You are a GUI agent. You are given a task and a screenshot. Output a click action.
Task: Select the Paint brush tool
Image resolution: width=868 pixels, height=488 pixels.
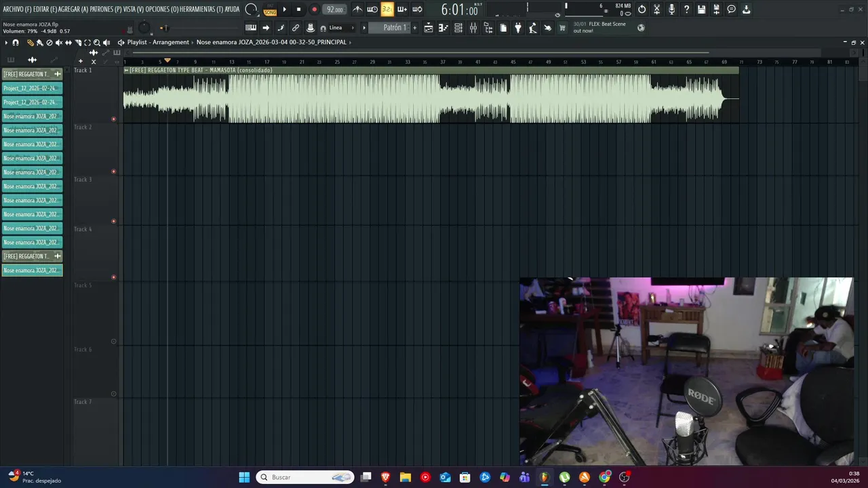[x=39, y=42]
